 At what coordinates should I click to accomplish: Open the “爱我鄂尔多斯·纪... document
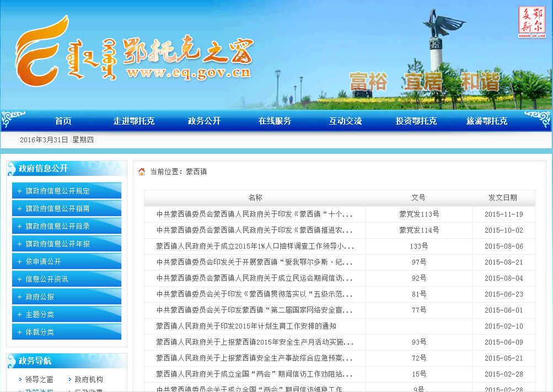coord(254,262)
